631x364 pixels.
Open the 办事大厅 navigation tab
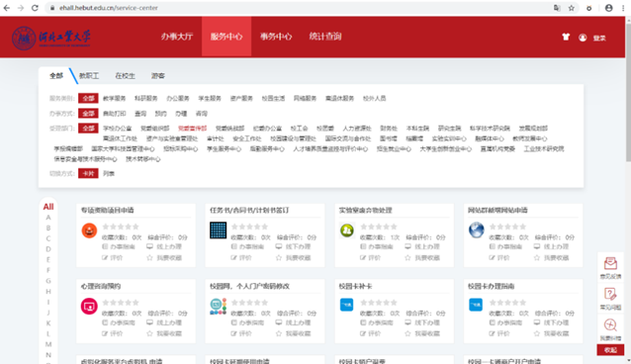point(177,37)
